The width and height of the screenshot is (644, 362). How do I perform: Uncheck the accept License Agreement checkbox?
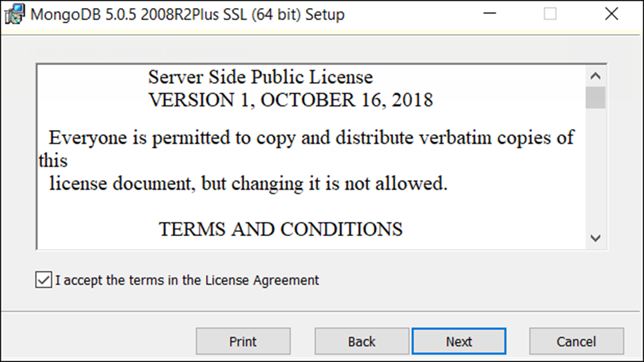(43, 280)
